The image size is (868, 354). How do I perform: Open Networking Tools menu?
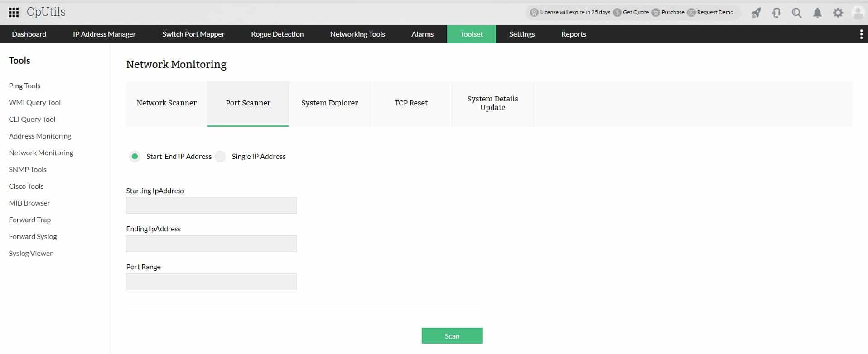(x=357, y=34)
